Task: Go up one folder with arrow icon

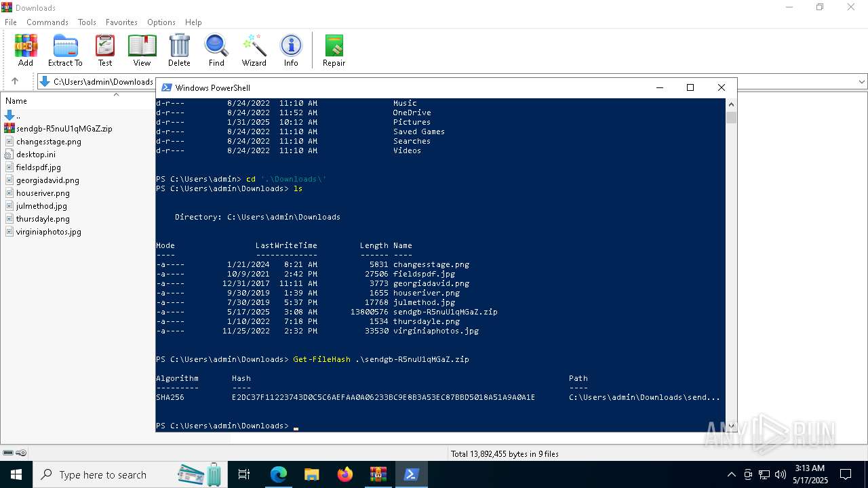Action: tap(15, 81)
